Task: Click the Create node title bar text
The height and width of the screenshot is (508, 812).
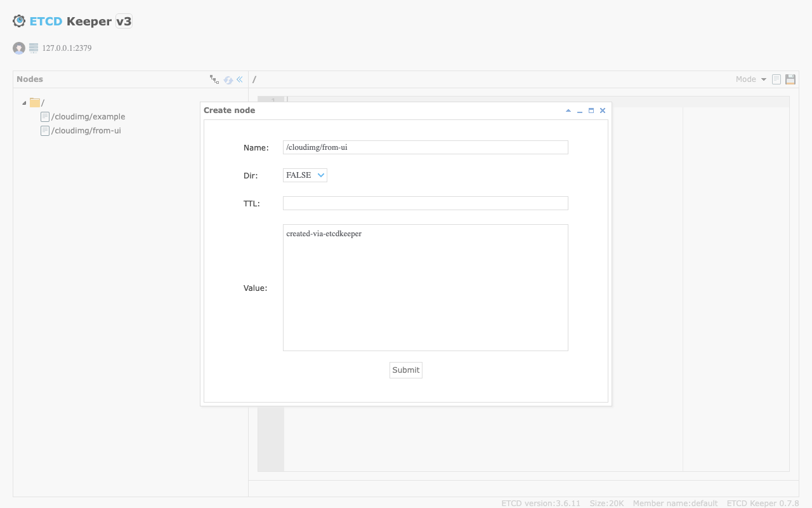Action: pos(229,110)
